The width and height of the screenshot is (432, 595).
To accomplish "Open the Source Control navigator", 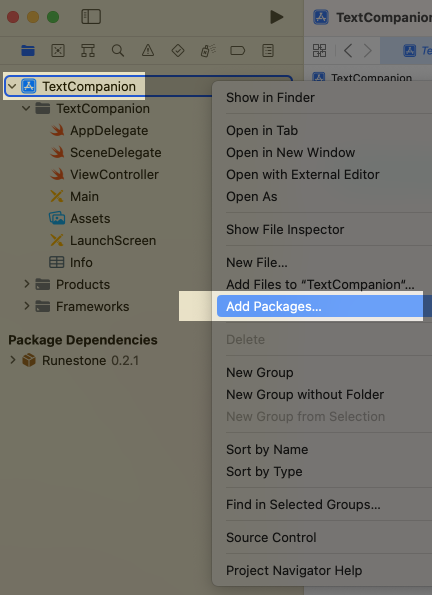I will [58, 50].
